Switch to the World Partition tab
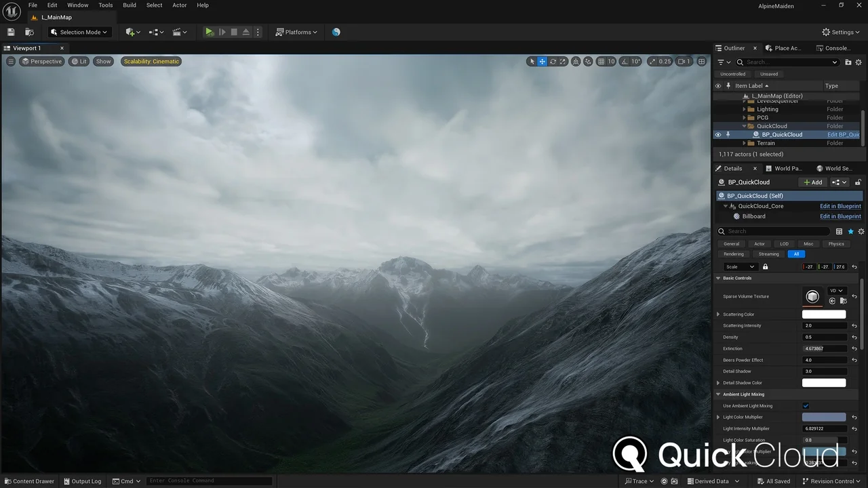868x488 pixels. tap(785, 168)
